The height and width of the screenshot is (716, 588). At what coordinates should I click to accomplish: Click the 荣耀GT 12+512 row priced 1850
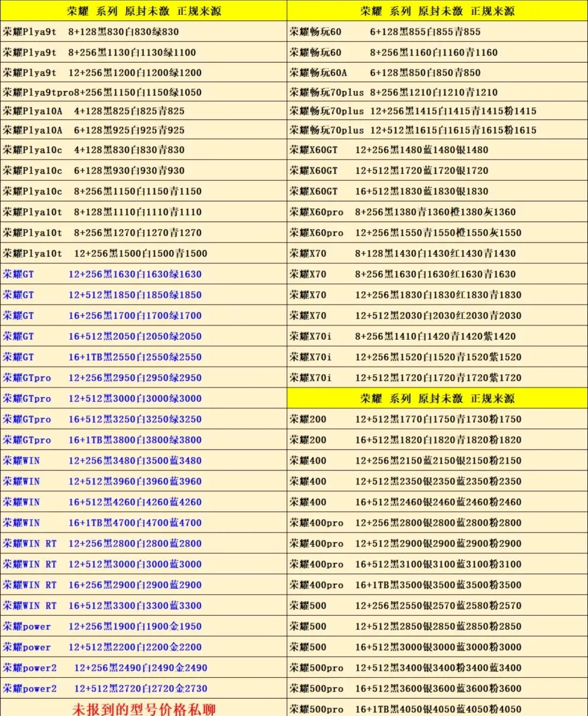144,295
